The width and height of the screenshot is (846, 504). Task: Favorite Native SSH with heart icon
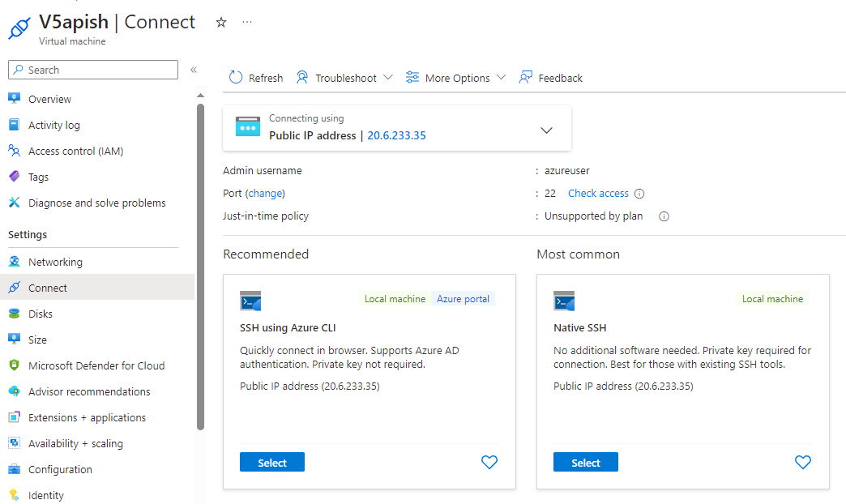tap(803, 462)
